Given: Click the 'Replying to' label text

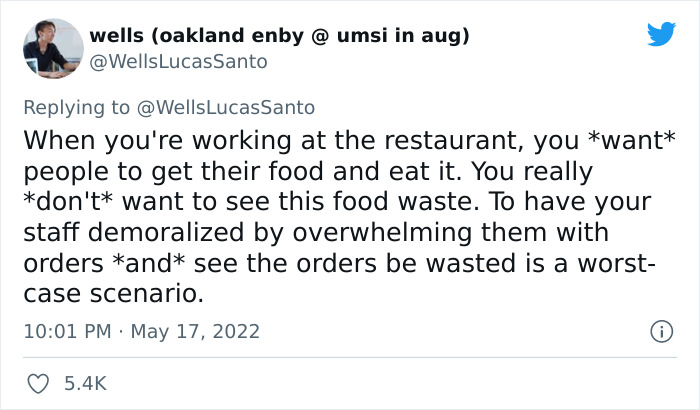Looking at the screenshot, I should (76, 108).
